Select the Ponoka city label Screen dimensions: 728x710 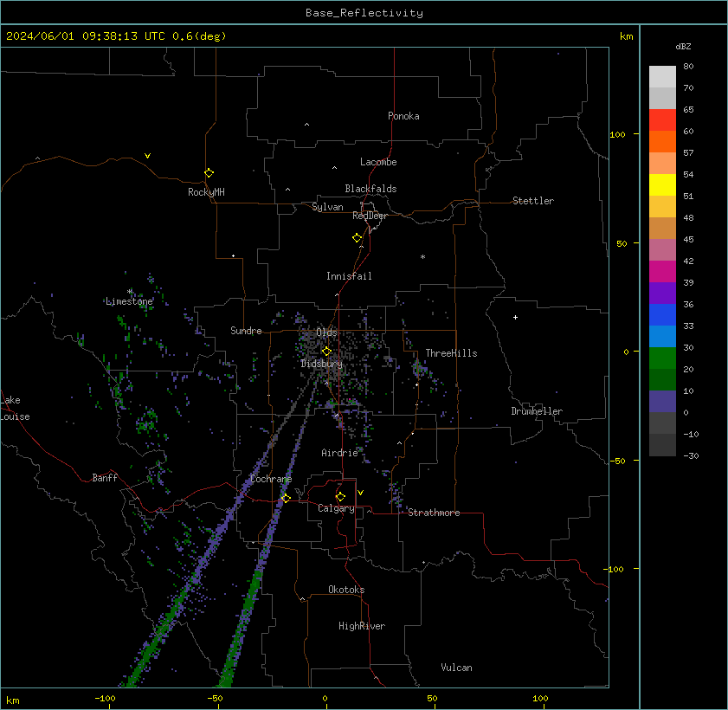point(403,116)
